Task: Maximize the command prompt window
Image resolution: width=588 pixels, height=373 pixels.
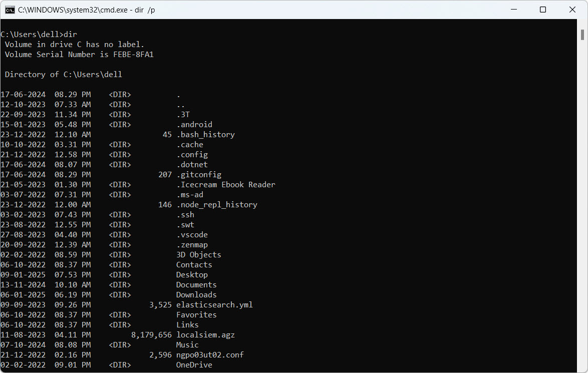Action: 542,10
